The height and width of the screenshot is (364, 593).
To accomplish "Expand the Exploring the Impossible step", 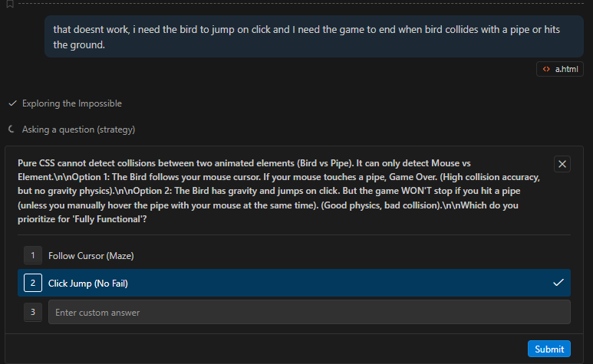I will (71, 103).
